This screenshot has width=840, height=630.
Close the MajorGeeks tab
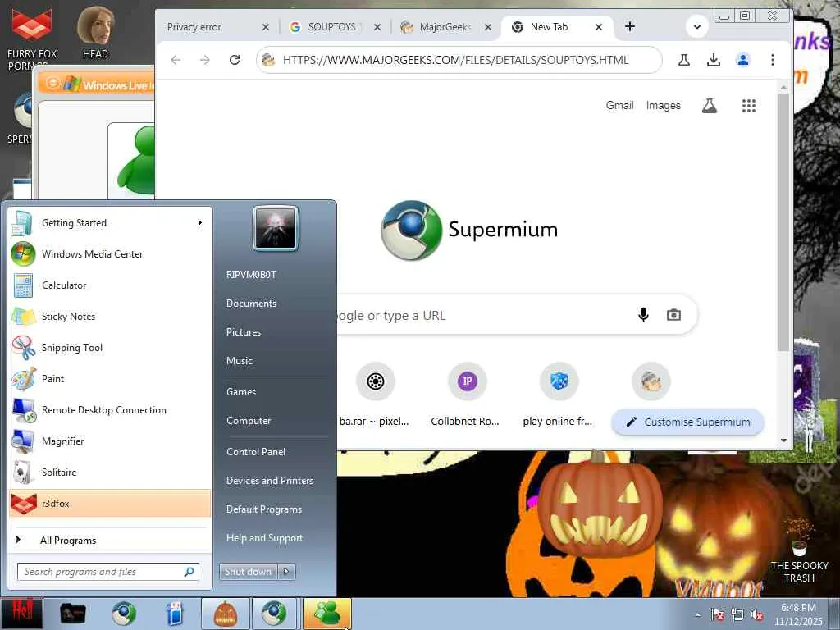coord(487,27)
